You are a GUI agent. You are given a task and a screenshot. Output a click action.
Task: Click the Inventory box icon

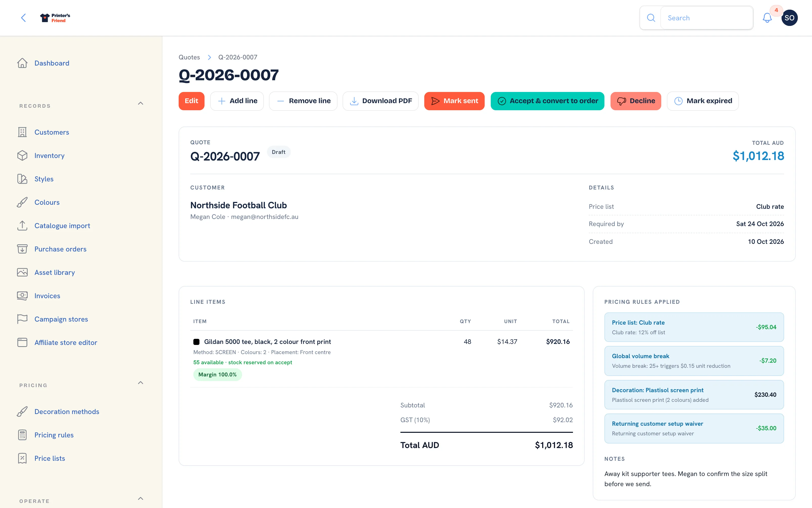tap(23, 155)
